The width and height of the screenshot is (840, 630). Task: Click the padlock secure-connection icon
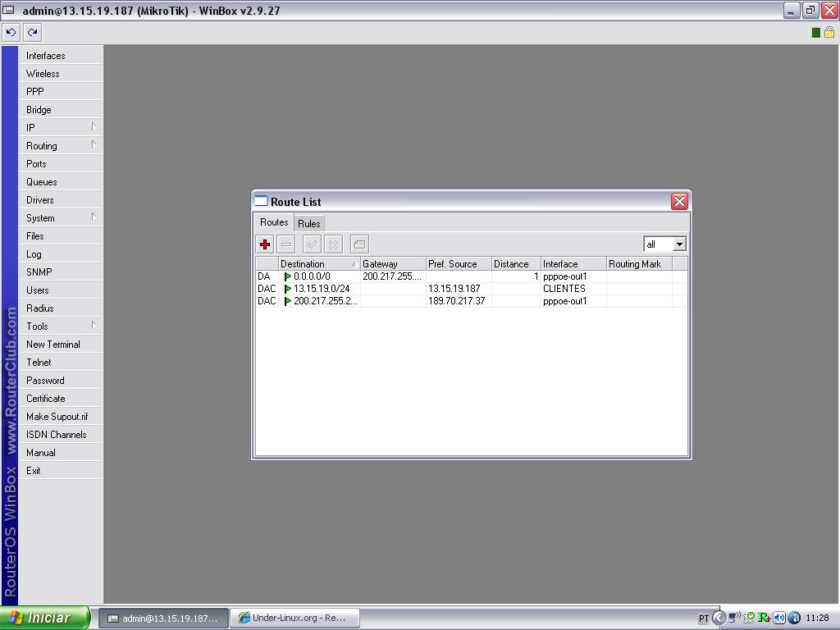point(829,32)
